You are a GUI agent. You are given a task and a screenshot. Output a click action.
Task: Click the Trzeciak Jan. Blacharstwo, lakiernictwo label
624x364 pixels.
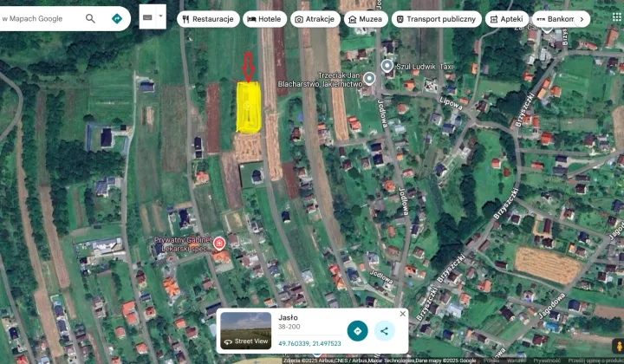pos(321,80)
